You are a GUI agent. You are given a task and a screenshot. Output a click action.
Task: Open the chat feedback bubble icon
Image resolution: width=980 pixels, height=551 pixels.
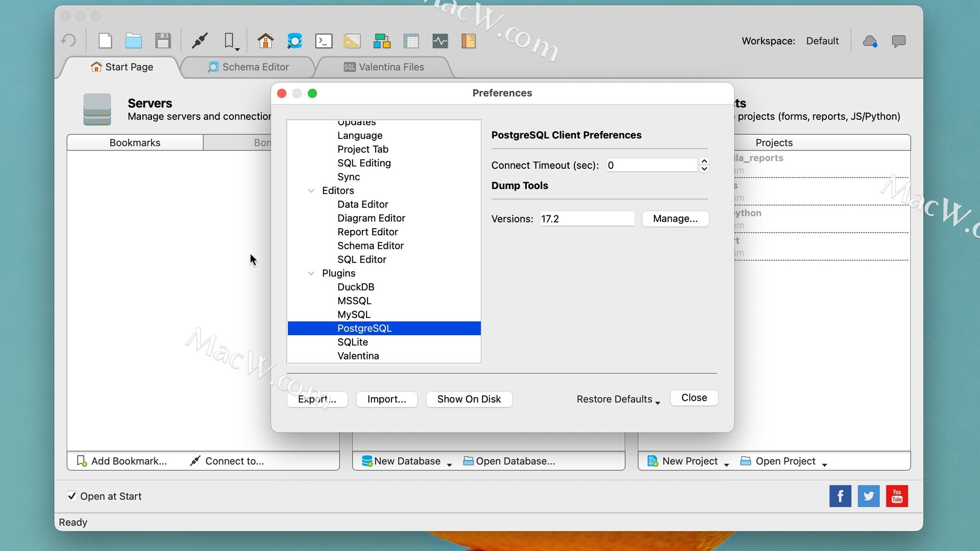point(899,41)
